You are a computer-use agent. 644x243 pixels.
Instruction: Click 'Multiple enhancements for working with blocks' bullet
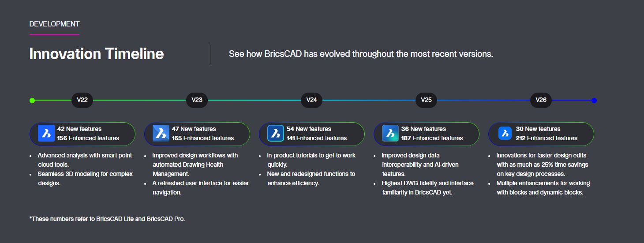point(543,187)
